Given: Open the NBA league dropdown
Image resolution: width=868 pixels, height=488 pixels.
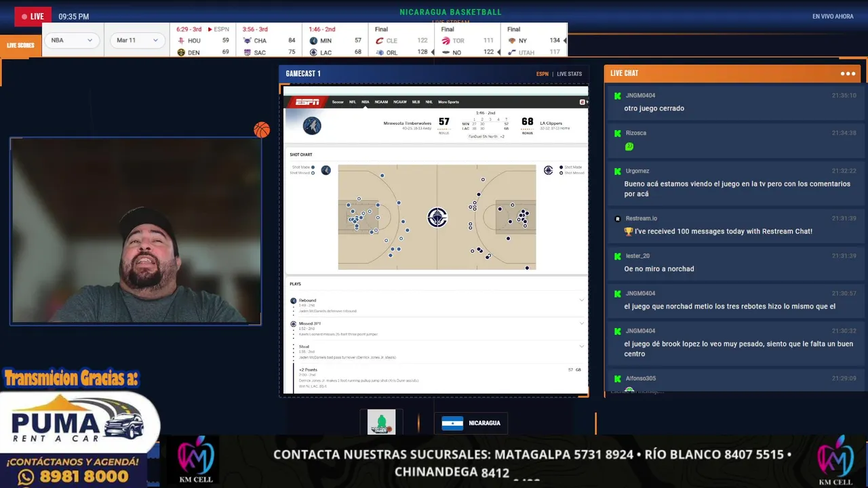Looking at the screenshot, I should point(73,40).
